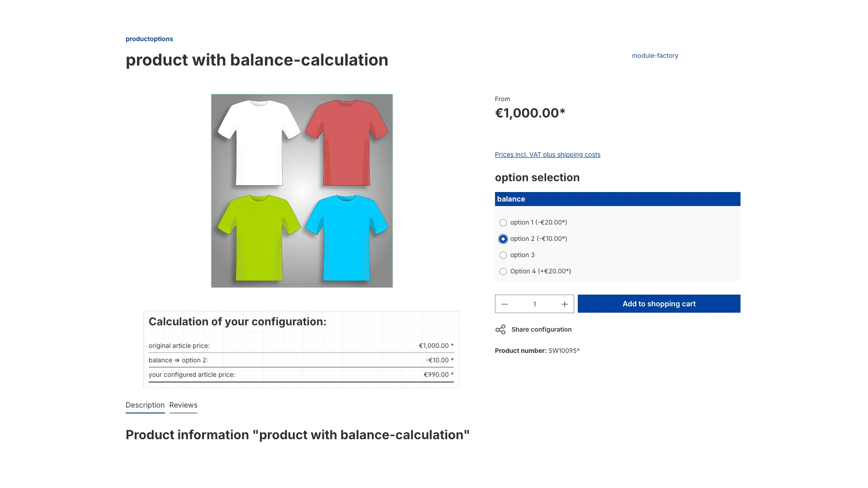Decrease quantity using the minus icon
This screenshot has height=488, width=868.
coord(505,304)
